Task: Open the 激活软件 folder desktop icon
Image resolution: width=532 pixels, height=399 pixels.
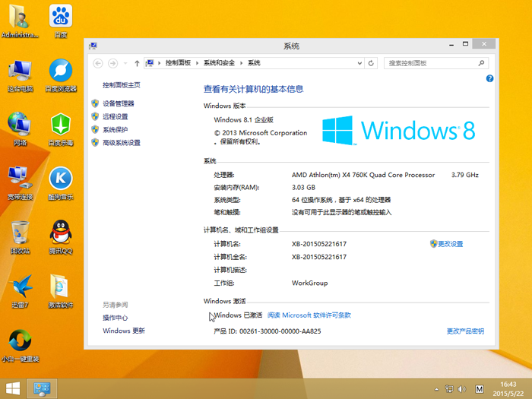Action: 61,291
